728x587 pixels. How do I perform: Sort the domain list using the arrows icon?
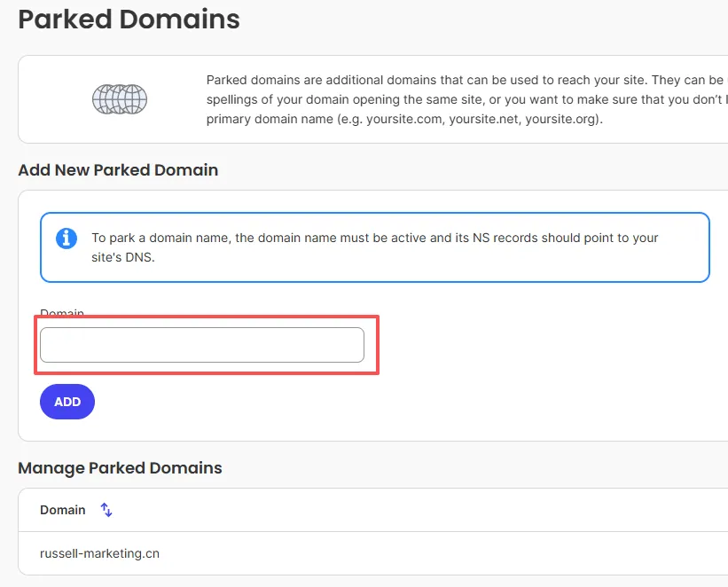point(106,510)
